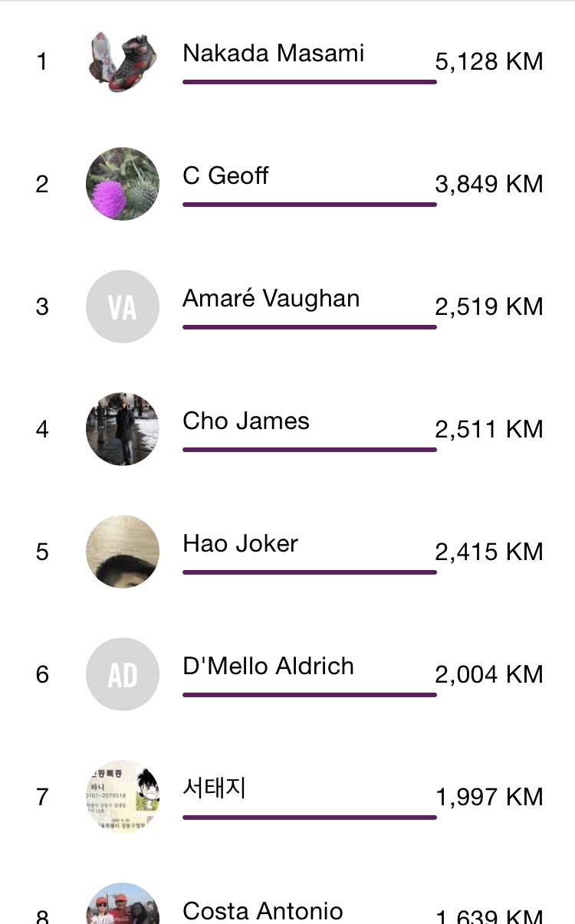575x924 pixels.
Task: Open Nakada Masami's name link
Action: coord(274,54)
